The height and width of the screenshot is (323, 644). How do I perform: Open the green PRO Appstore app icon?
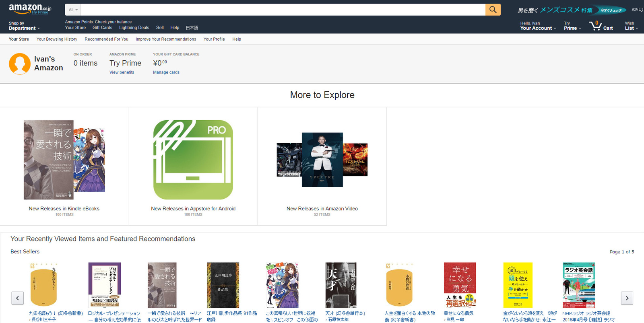click(x=193, y=160)
